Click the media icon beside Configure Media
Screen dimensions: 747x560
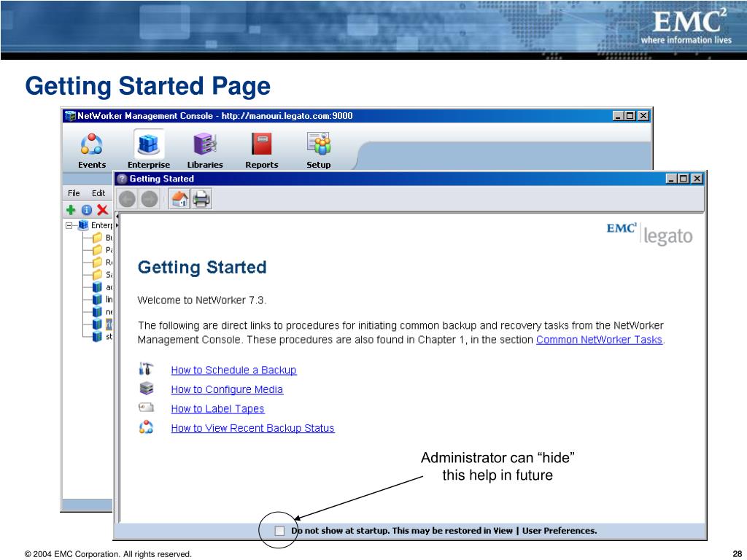(146, 389)
